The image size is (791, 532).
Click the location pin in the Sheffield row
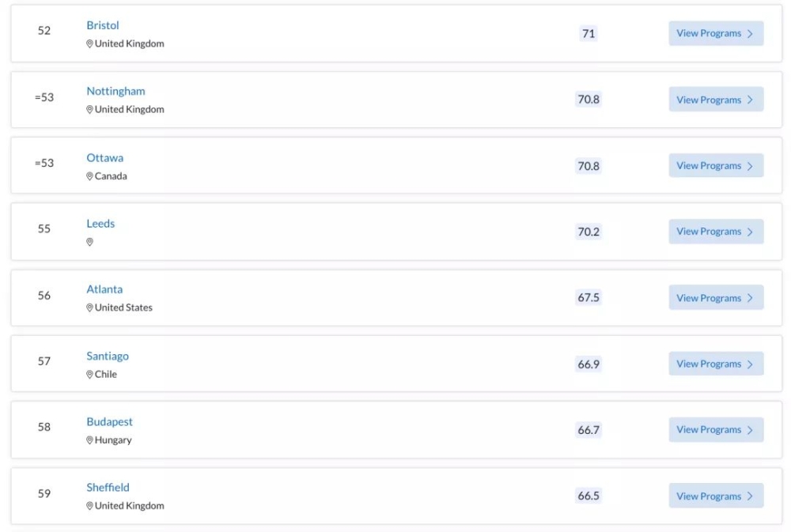(90, 506)
